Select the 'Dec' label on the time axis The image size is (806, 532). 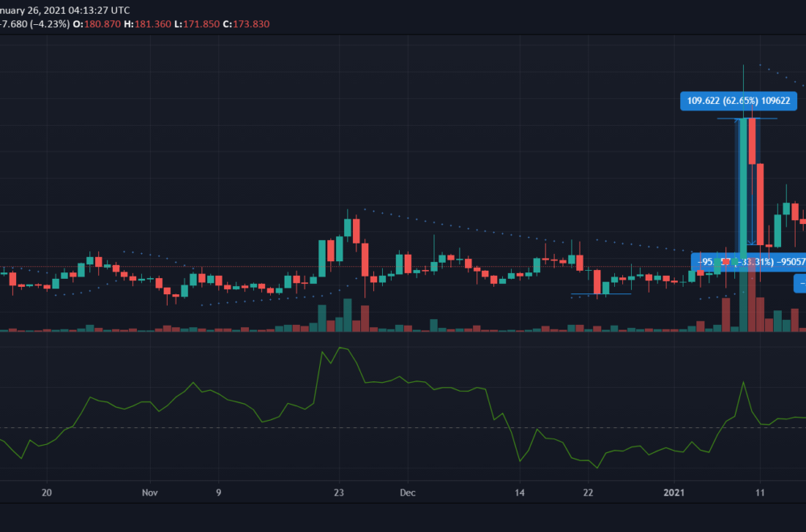pyautogui.click(x=408, y=493)
